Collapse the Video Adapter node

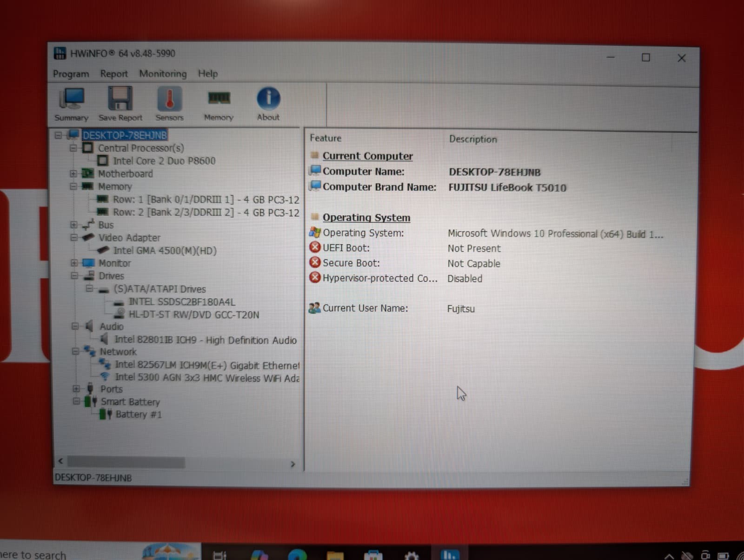[x=73, y=237]
